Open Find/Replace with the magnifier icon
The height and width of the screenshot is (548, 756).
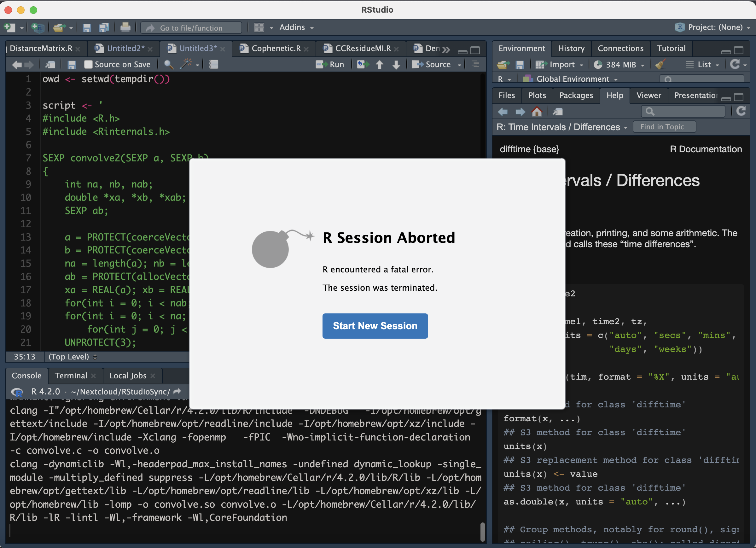point(168,64)
